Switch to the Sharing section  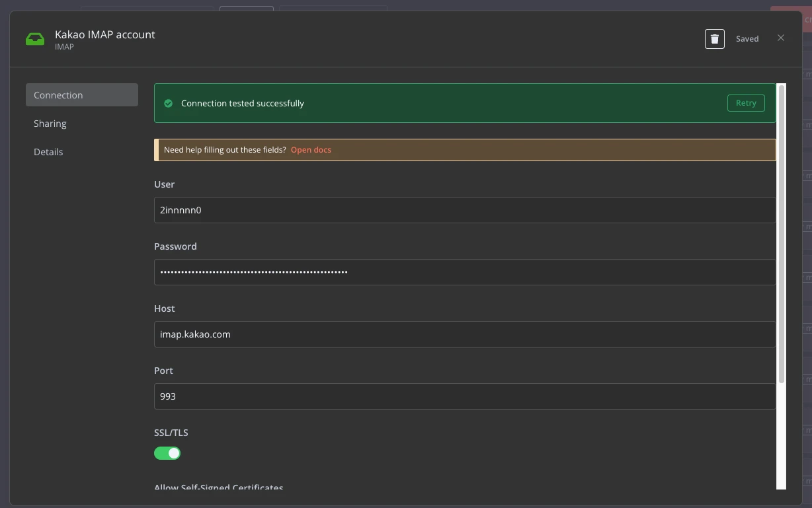(x=50, y=124)
